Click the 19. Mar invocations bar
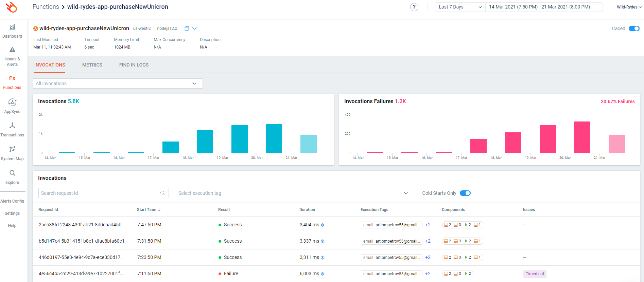 tap(240, 139)
